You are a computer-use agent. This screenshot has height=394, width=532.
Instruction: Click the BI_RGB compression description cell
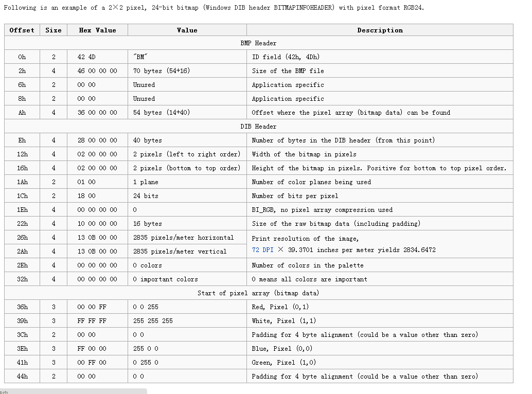322,210
